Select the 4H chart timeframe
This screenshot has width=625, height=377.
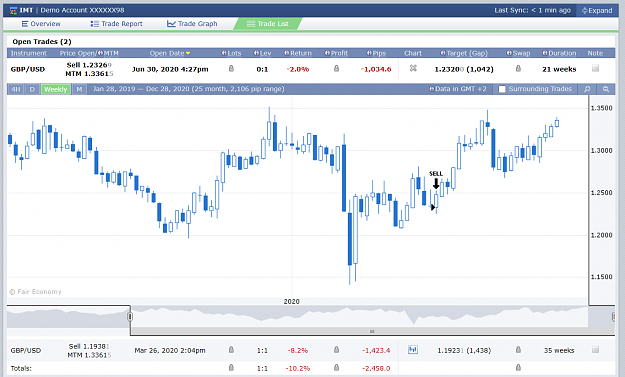tap(16, 89)
